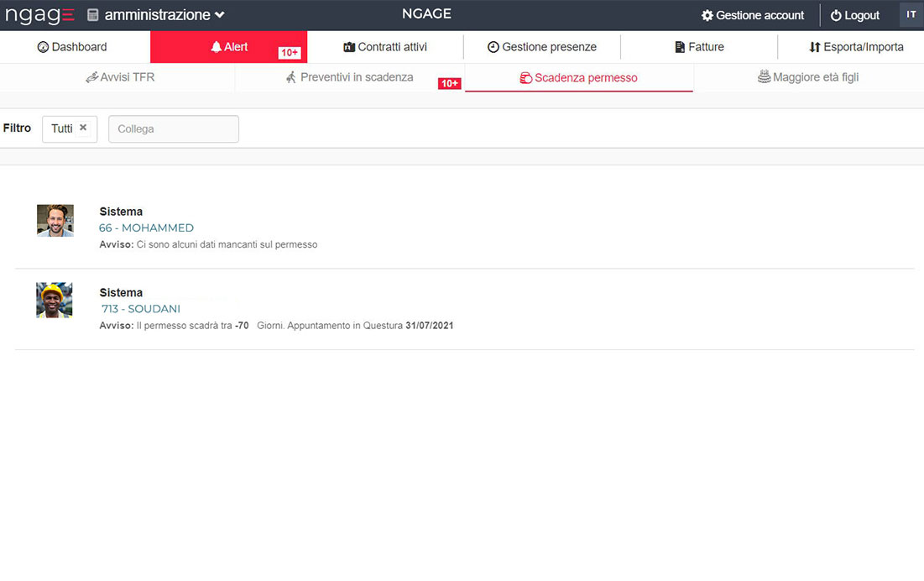Switch language via IT button

click(x=911, y=14)
